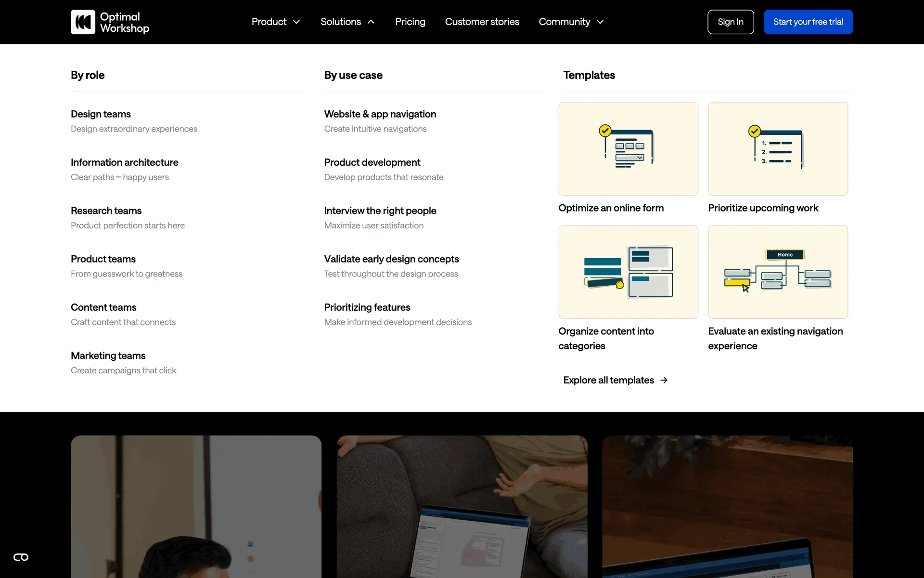The width and height of the screenshot is (924, 578).
Task: Select Marketing teams from role list
Action: pos(108,355)
